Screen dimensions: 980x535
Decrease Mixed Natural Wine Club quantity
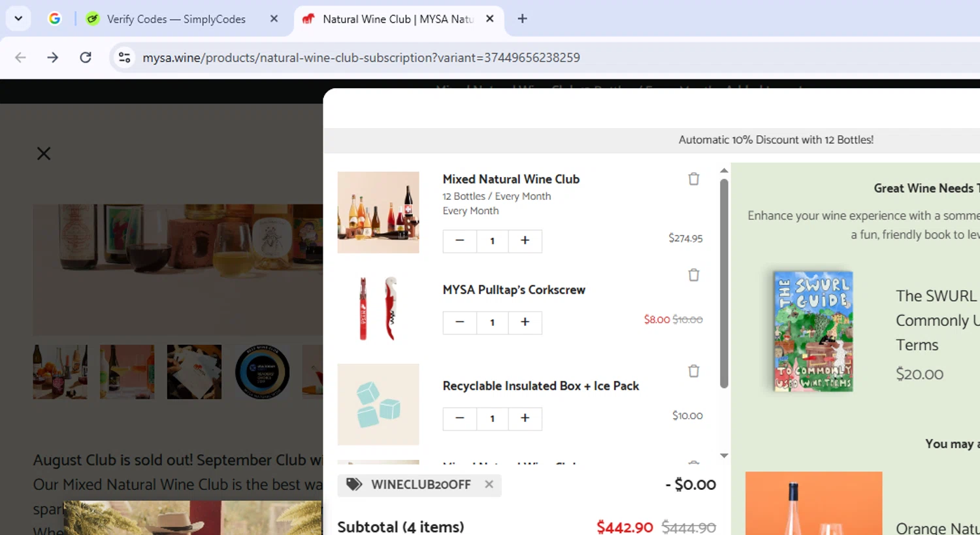coord(460,240)
